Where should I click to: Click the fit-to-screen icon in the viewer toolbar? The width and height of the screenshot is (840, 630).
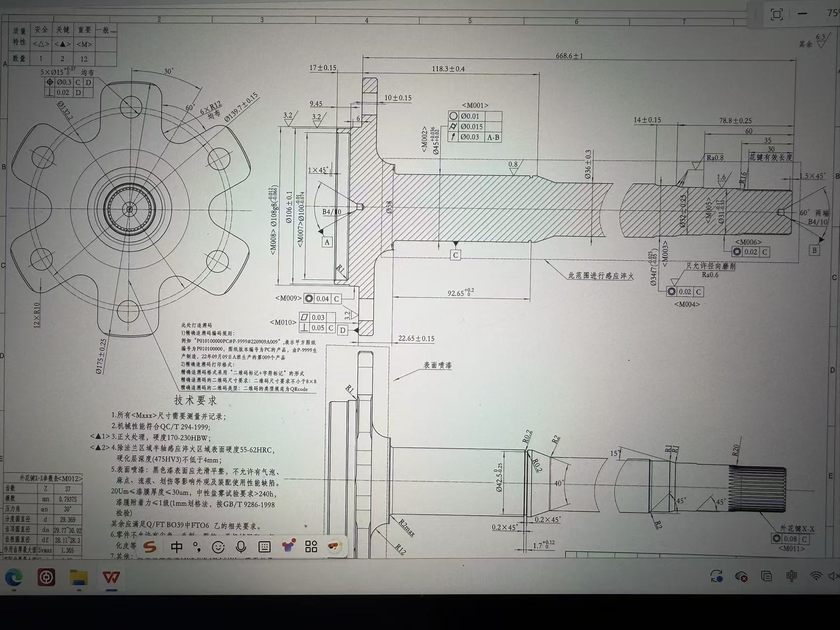pos(777,14)
